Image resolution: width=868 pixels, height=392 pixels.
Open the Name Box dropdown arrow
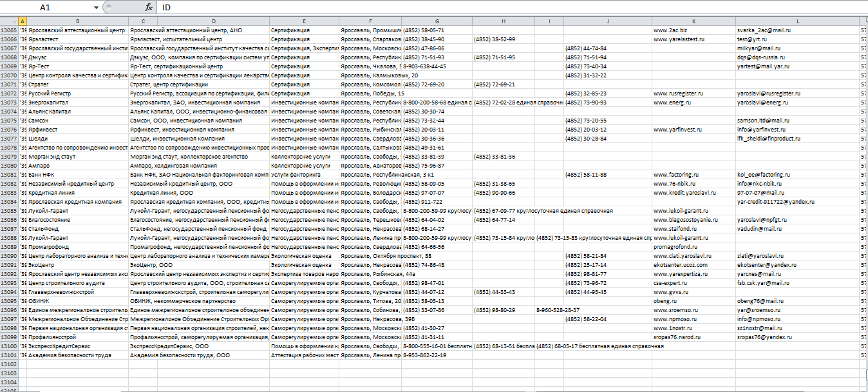(x=96, y=7)
